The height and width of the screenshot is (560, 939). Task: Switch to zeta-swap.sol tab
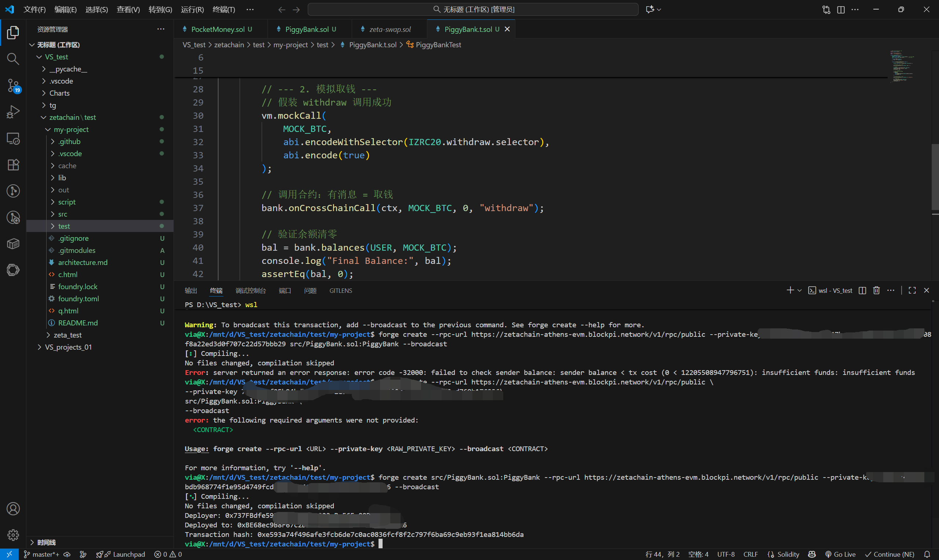[390, 29]
